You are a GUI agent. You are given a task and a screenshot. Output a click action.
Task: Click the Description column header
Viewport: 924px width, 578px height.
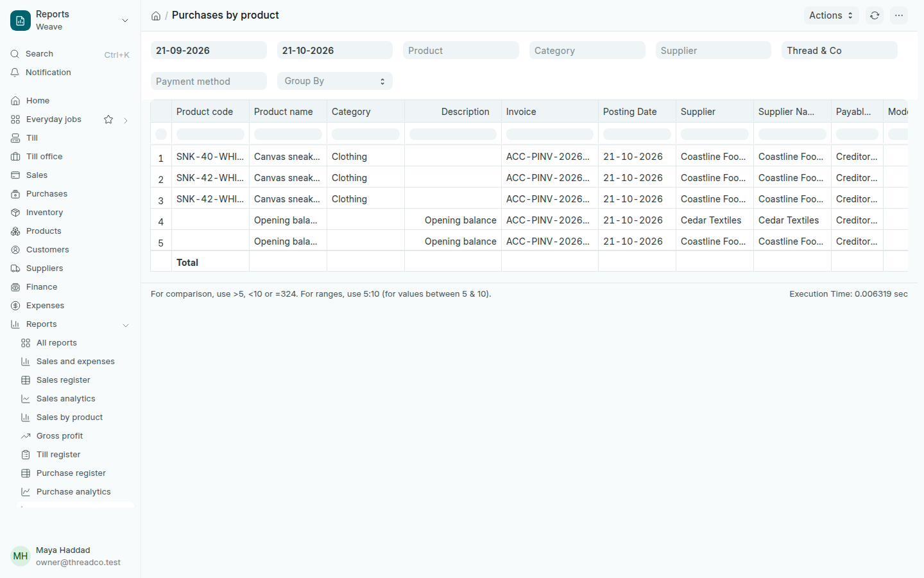coord(453,112)
